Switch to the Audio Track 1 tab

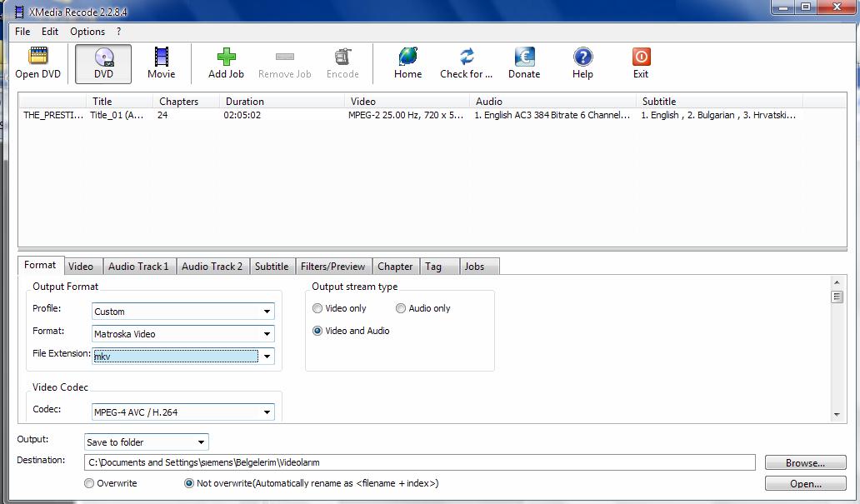[138, 267]
